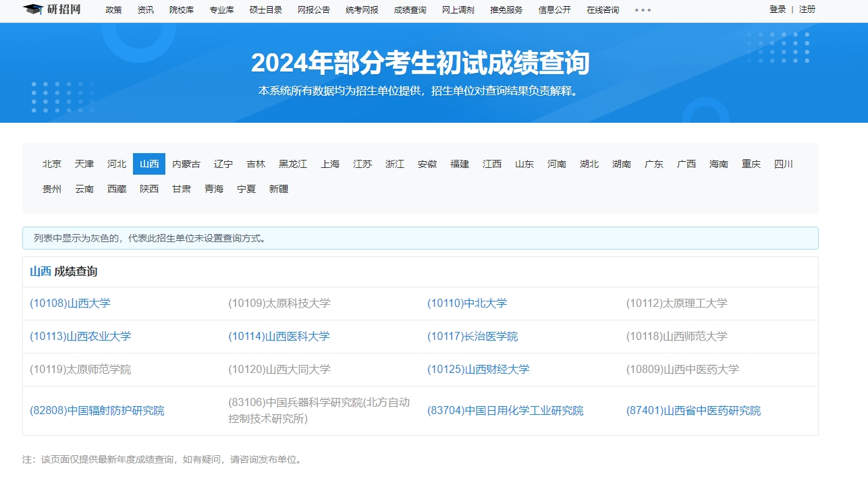
Task: Select the 福建 province tab
Action: pyautogui.click(x=460, y=164)
